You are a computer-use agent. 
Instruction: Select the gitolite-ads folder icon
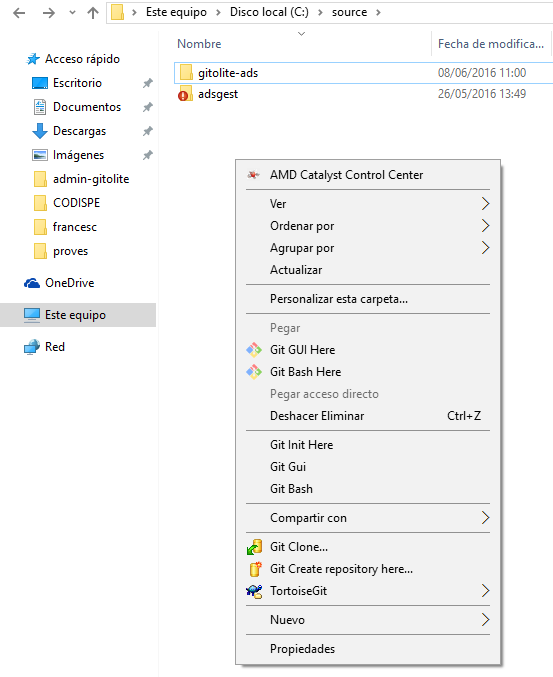186,73
